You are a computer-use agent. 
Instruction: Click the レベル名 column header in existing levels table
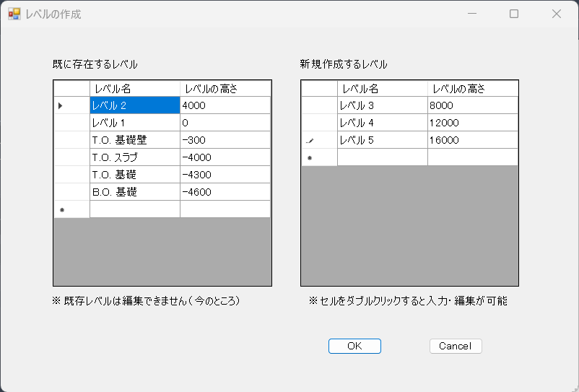(x=134, y=89)
